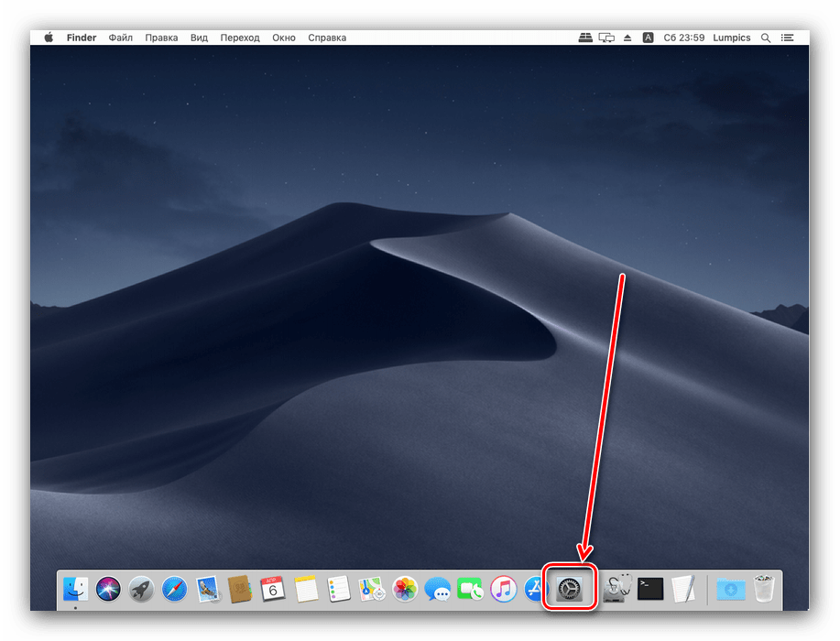Open the Trash in the Dock
The width and height of the screenshot is (840, 641).
pos(764,588)
